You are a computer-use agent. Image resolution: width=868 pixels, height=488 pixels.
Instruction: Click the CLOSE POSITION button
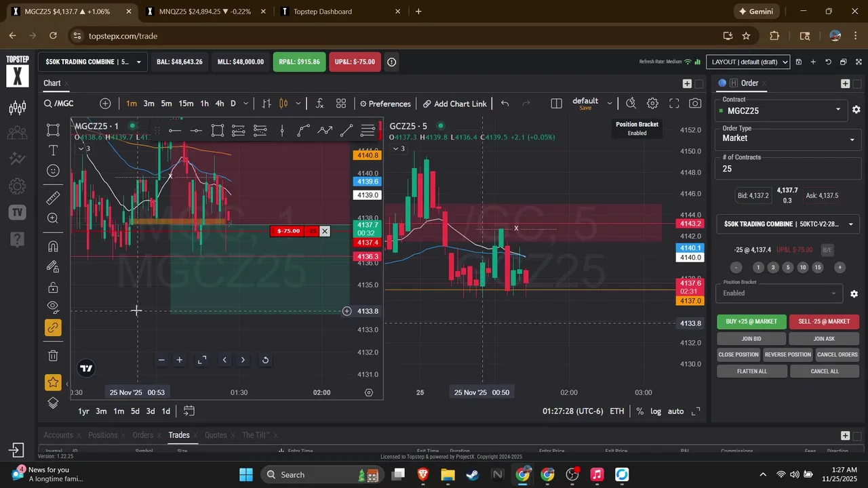738,354
